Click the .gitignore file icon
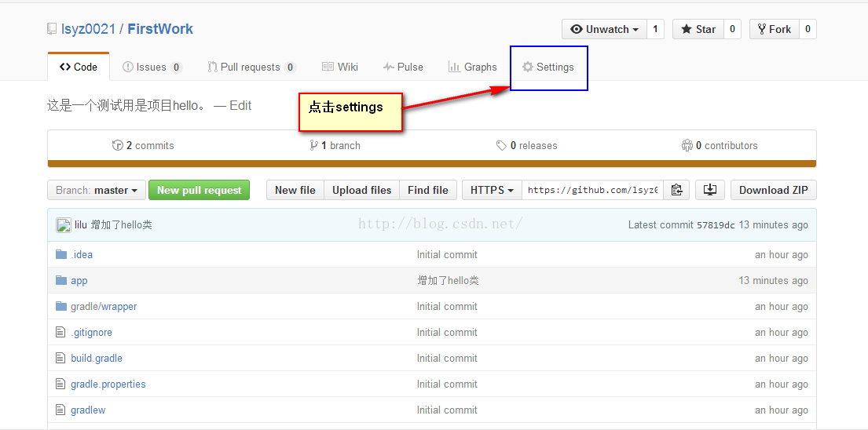 pyautogui.click(x=60, y=332)
